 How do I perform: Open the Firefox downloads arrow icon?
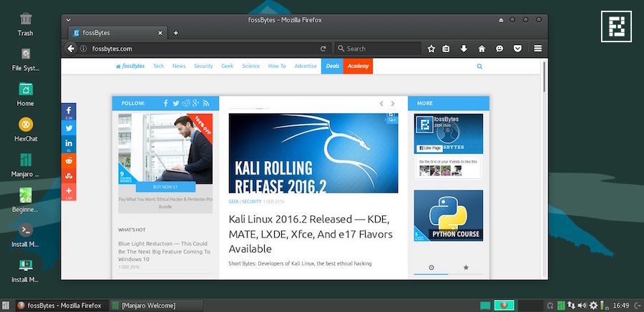[x=464, y=49]
